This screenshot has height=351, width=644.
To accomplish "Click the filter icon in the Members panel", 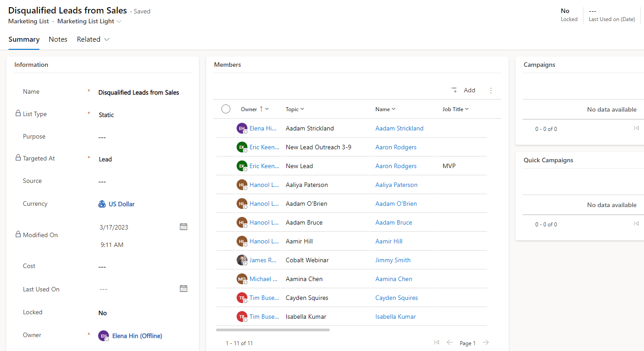I will [x=454, y=90].
